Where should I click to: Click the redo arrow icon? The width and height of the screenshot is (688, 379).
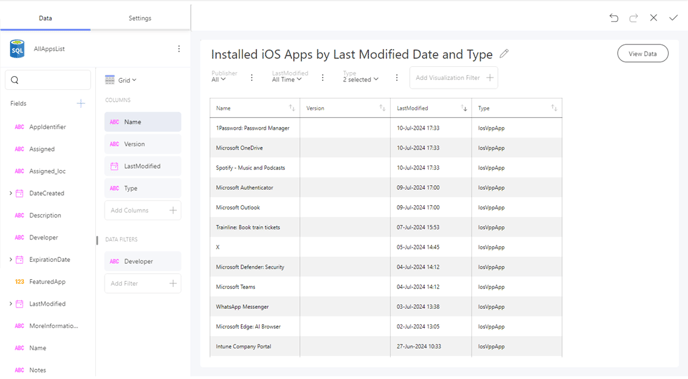point(634,18)
